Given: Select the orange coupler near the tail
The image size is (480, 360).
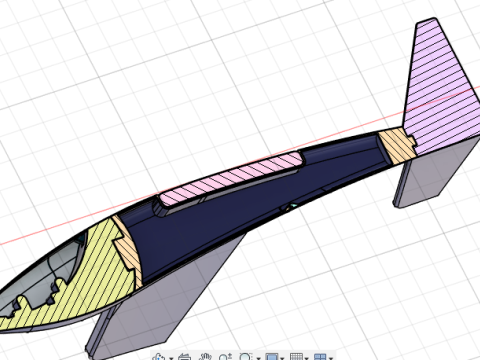Looking at the screenshot, I should (x=397, y=146).
